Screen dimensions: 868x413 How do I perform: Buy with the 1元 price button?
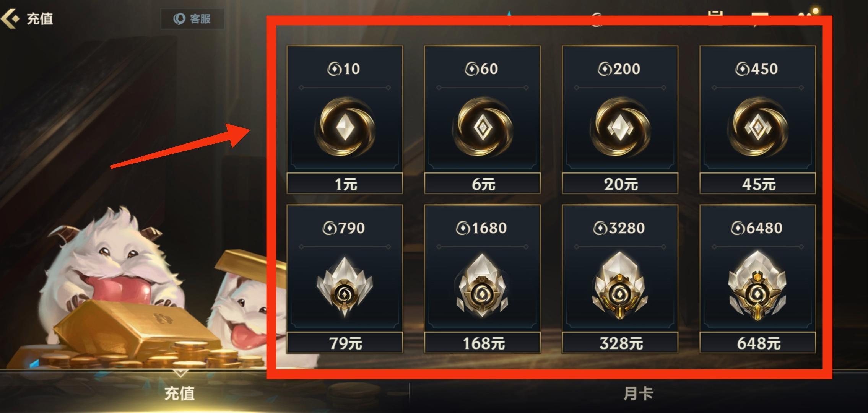(x=345, y=184)
